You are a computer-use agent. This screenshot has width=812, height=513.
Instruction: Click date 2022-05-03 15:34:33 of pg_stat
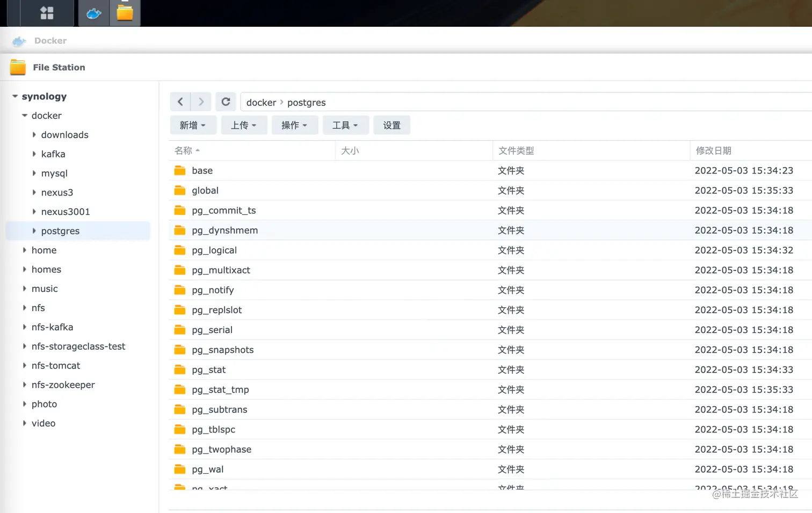point(744,370)
